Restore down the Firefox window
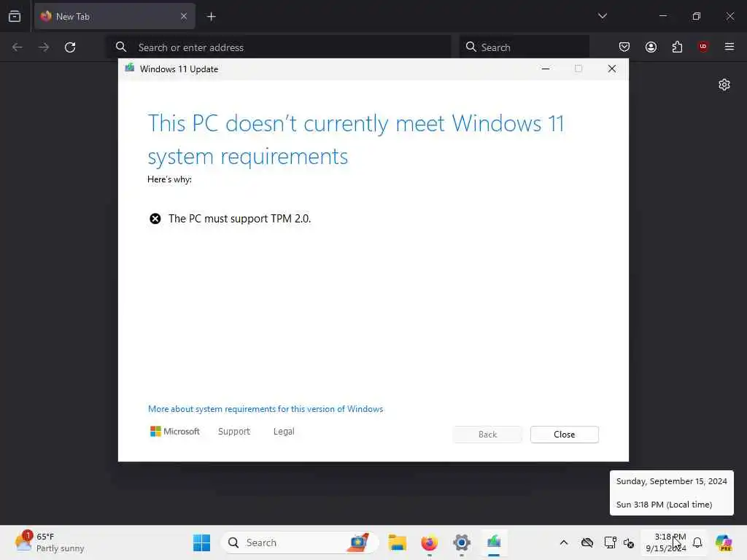Screen dimensions: 747x560 (x=697, y=16)
